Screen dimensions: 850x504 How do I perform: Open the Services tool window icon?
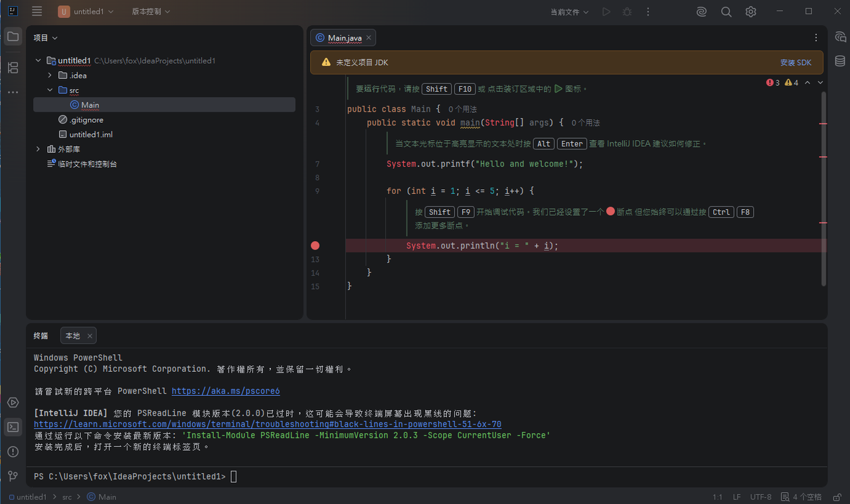[13, 402]
